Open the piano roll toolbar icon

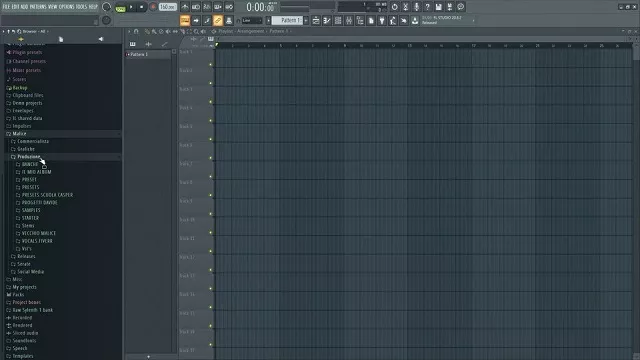point(327,20)
